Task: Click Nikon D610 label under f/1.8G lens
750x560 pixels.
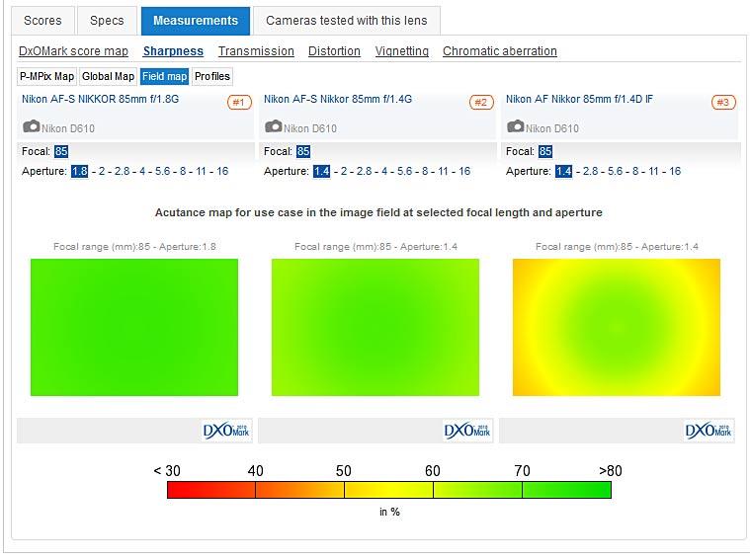Action: pos(68,128)
